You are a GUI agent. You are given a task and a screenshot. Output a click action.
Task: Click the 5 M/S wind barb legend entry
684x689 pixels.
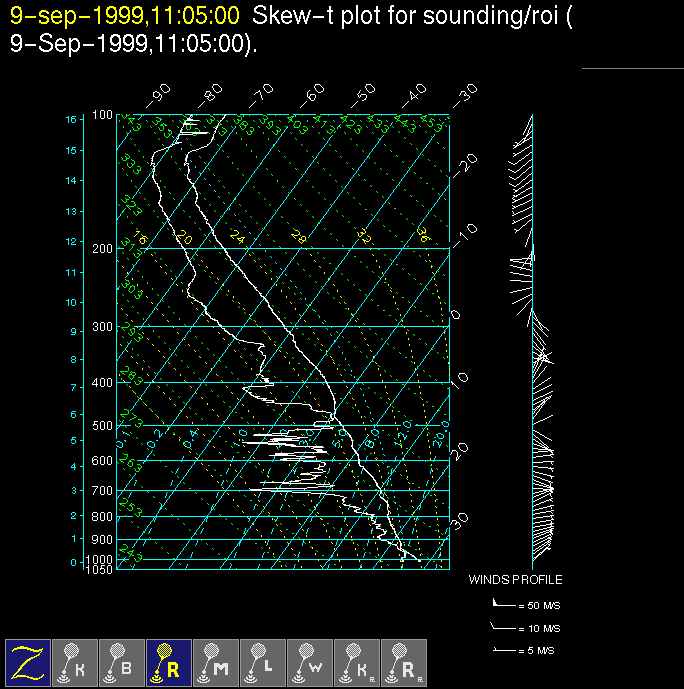pyautogui.click(x=526, y=651)
